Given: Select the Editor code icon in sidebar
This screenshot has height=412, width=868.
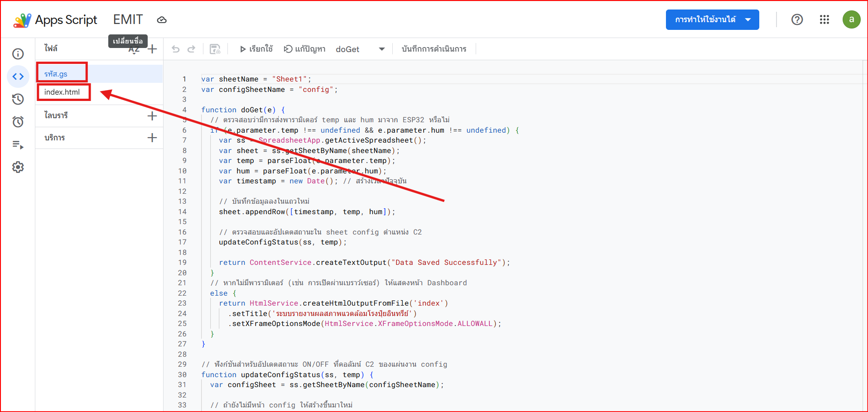Looking at the screenshot, I should coord(18,77).
